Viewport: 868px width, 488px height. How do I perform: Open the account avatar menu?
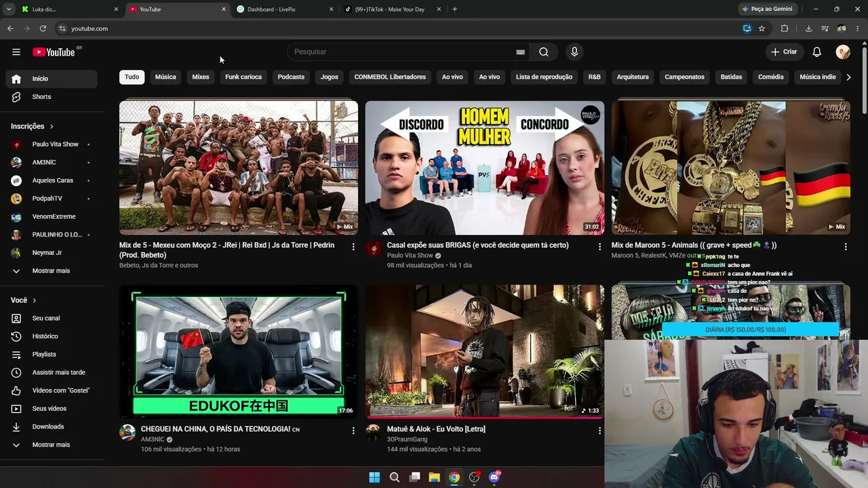click(843, 52)
